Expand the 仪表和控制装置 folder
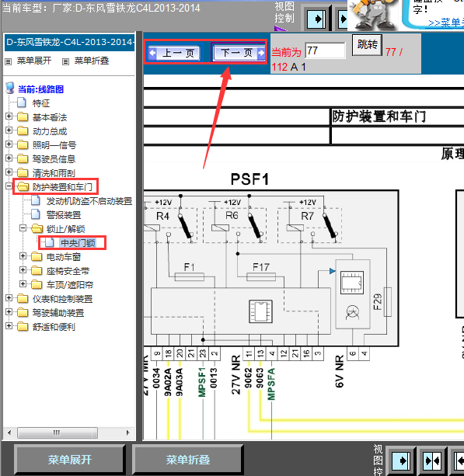 point(9,298)
